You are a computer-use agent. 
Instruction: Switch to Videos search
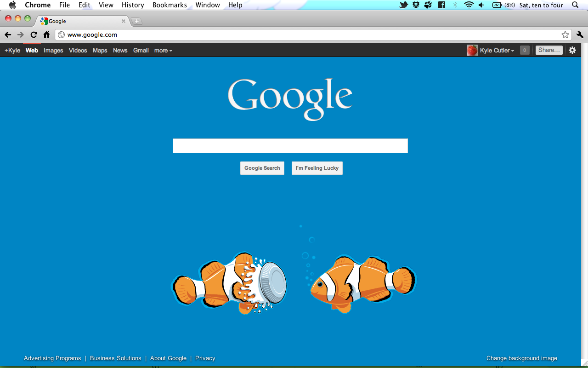click(x=78, y=51)
